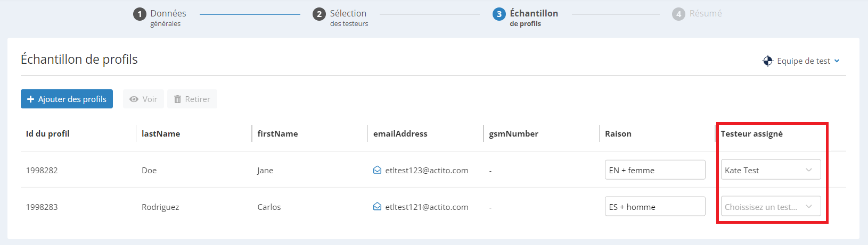Open the Choisissez un testeur dropdown for Carlos
The image size is (868, 245).
(x=771, y=207)
